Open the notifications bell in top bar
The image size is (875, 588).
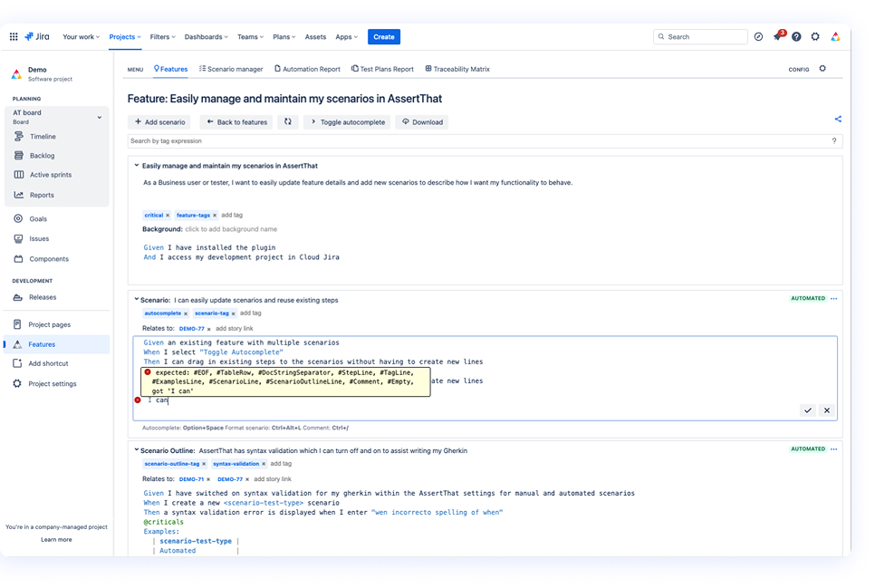click(777, 36)
